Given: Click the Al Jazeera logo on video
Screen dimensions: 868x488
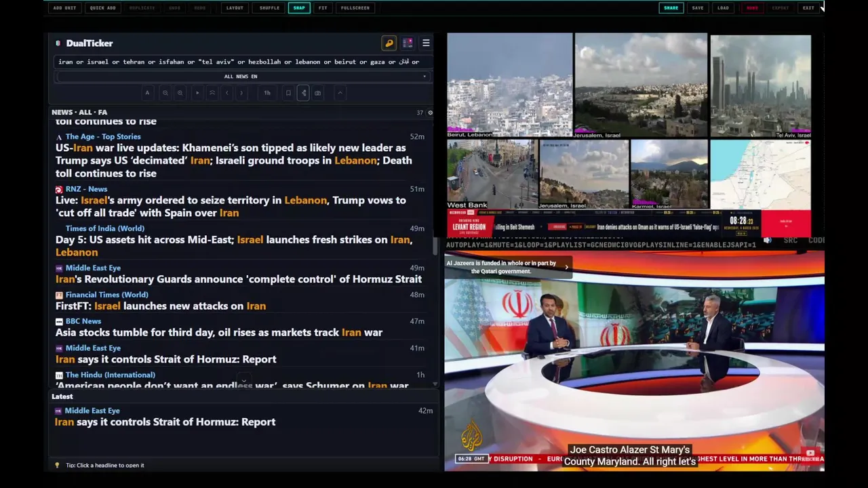Looking at the screenshot, I should [472, 436].
